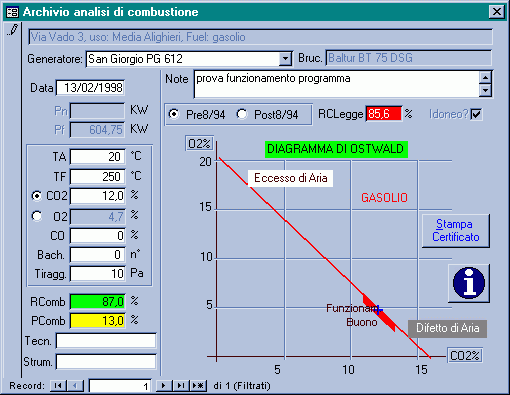Viewport: 510px width, 395px height.
Task: Jump to the last record
Action: [x=181, y=386]
